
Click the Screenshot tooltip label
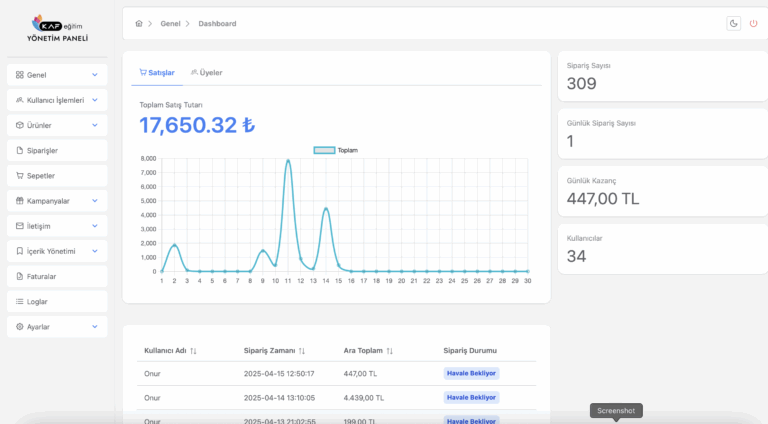click(616, 411)
